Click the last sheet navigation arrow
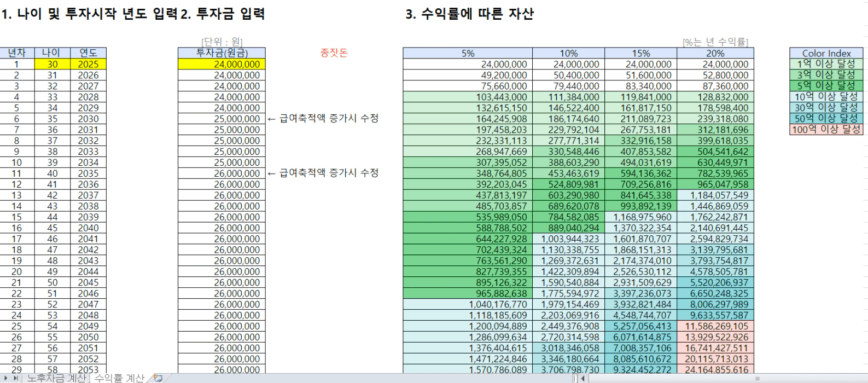Image resolution: width=868 pixels, height=383 pixels. coord(16,378)
